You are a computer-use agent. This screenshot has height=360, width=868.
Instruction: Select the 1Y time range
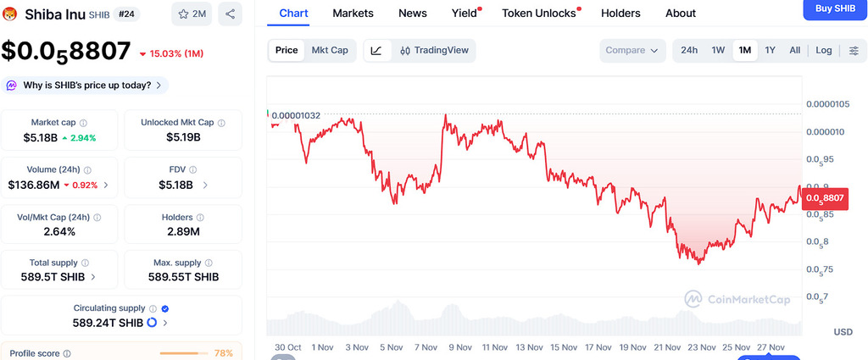770,50
